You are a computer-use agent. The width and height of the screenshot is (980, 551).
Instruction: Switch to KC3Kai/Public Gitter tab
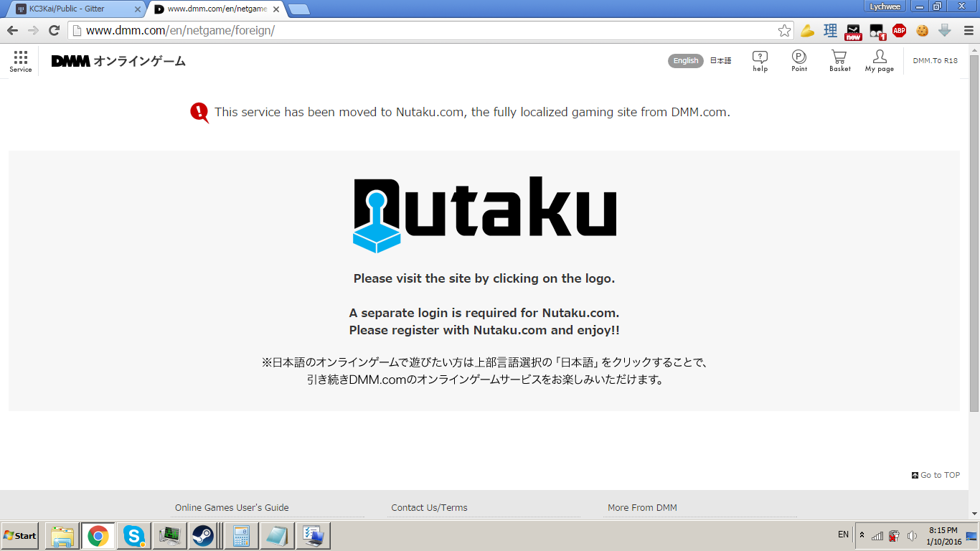(75, 9)
